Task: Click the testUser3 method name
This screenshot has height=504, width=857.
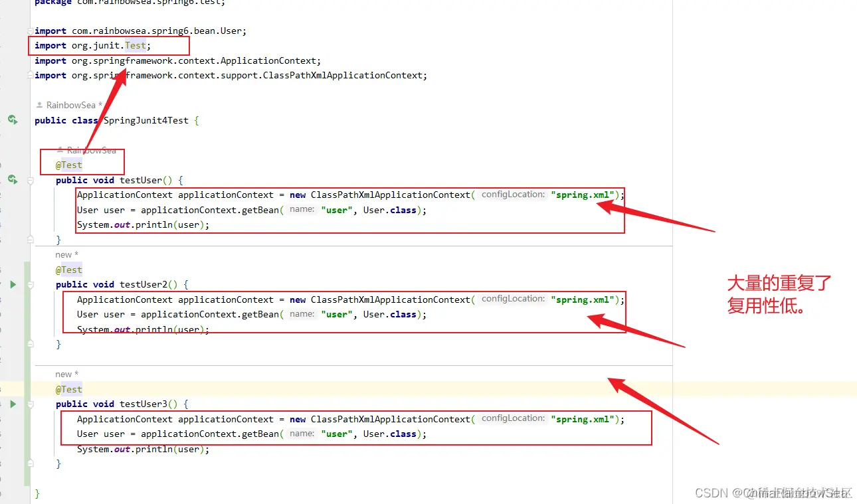Action: pyautogui.click(x=143, y=404)
